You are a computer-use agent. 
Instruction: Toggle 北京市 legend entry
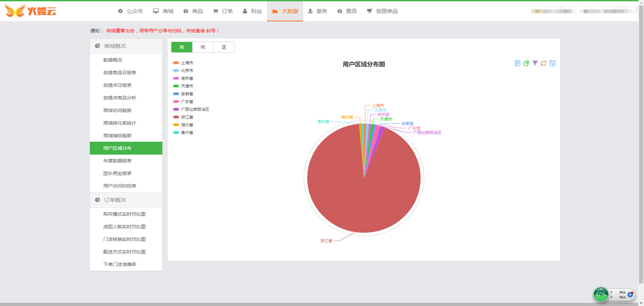click(x=183, y=70)
